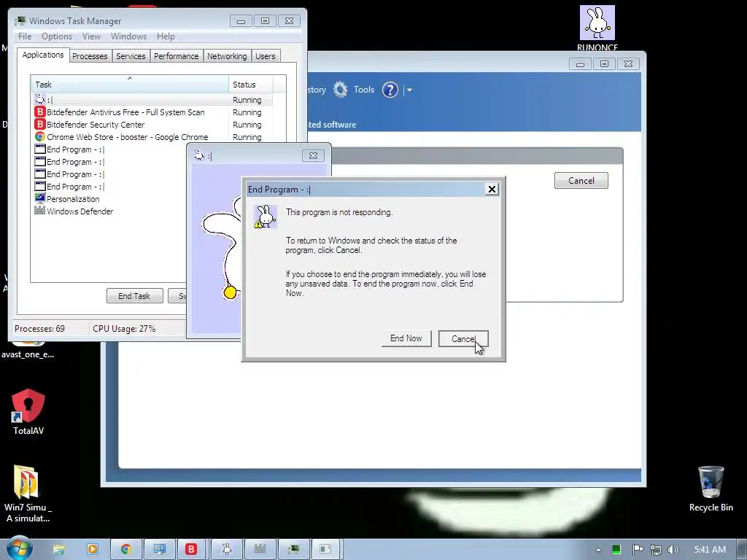This screenshot has height=560, width=747.
Task: Open the Win7 Simu desktop folder
Action: coord(28,494)
